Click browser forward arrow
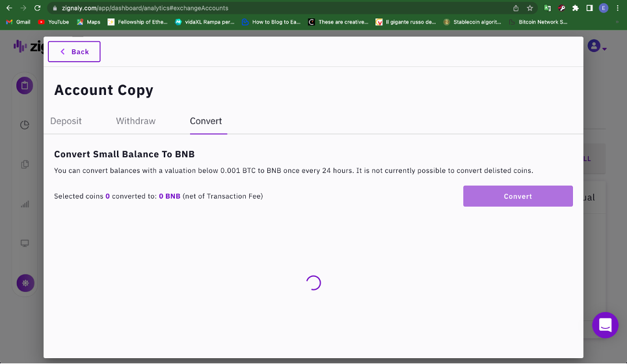 pos(23,8)
